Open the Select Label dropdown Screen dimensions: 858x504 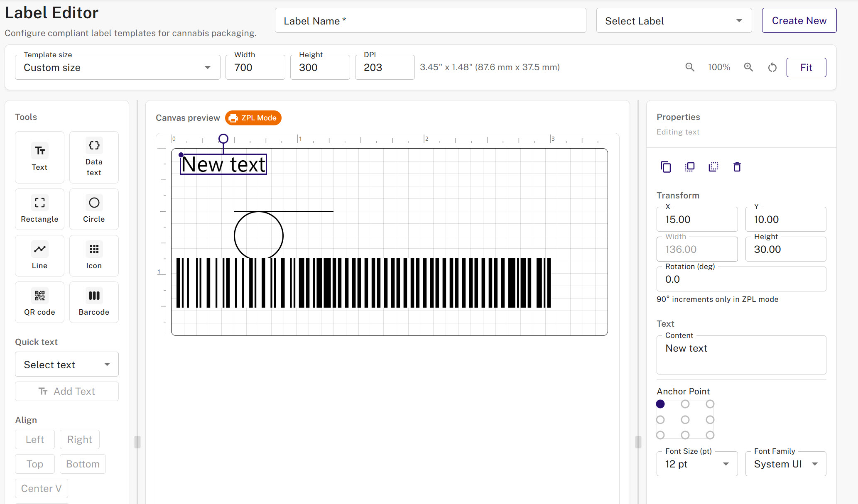[x=674, y=21]
